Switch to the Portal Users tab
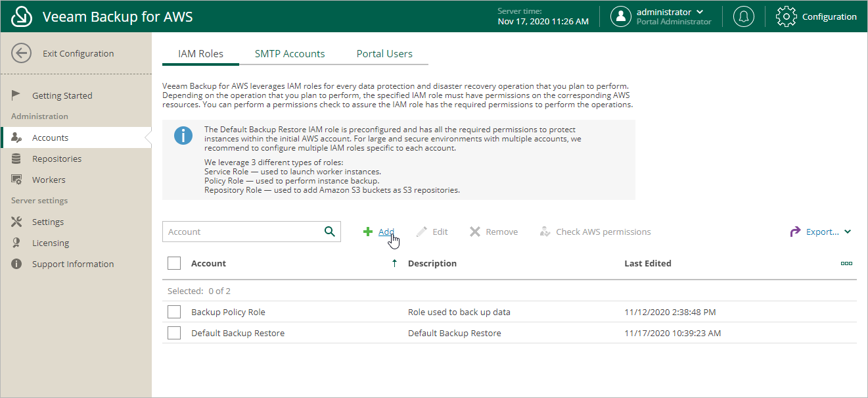The image size is (868, 398). click(384, 54)
